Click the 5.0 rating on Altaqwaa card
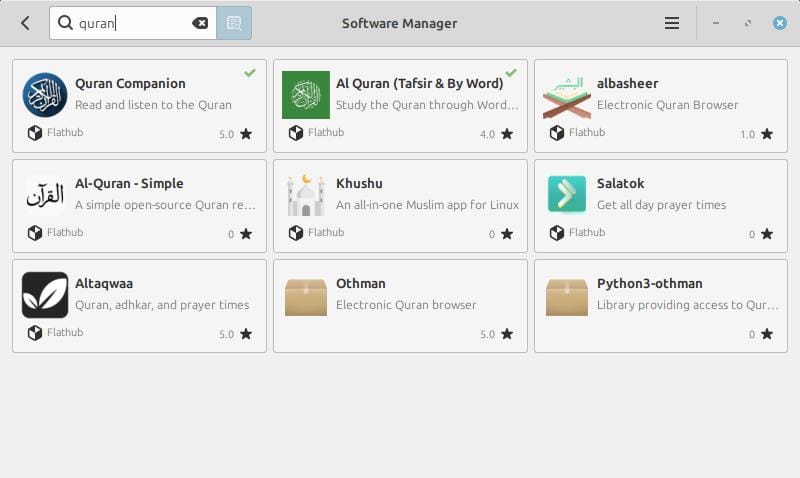Screen dimensions: 800x478 227,334
